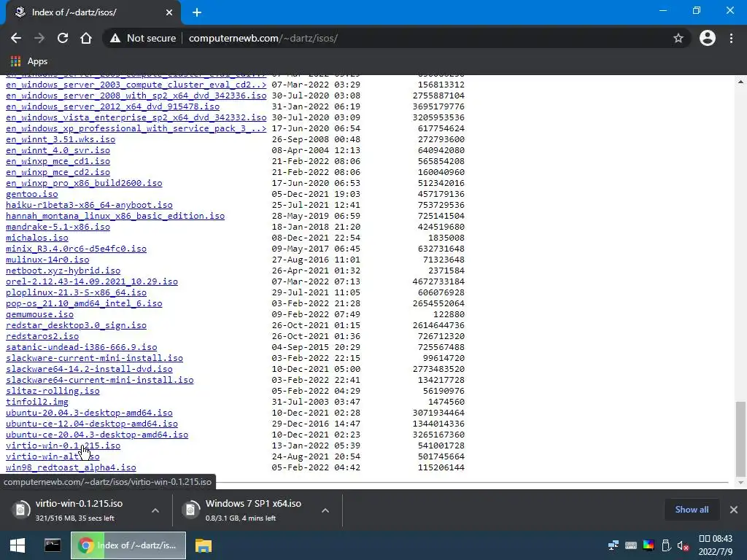
Task: Download en_winnt_3.51.wks.iso
Action: (x=61, y=139)
